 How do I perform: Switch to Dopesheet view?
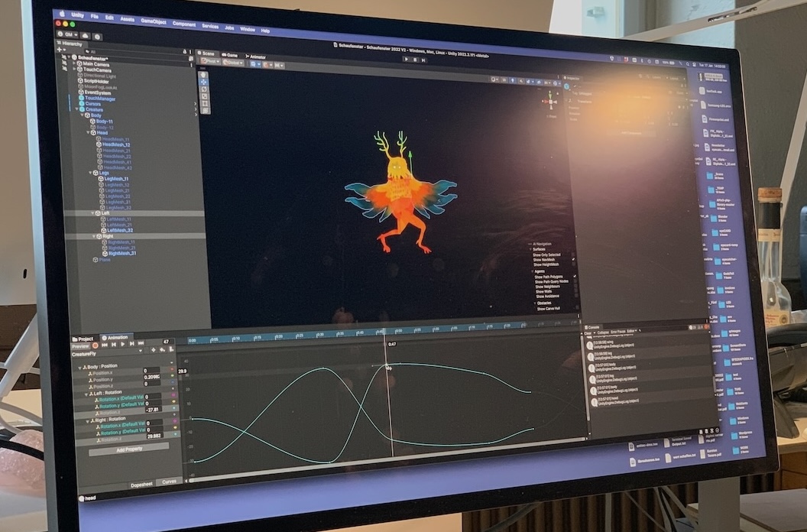(141, 485)
